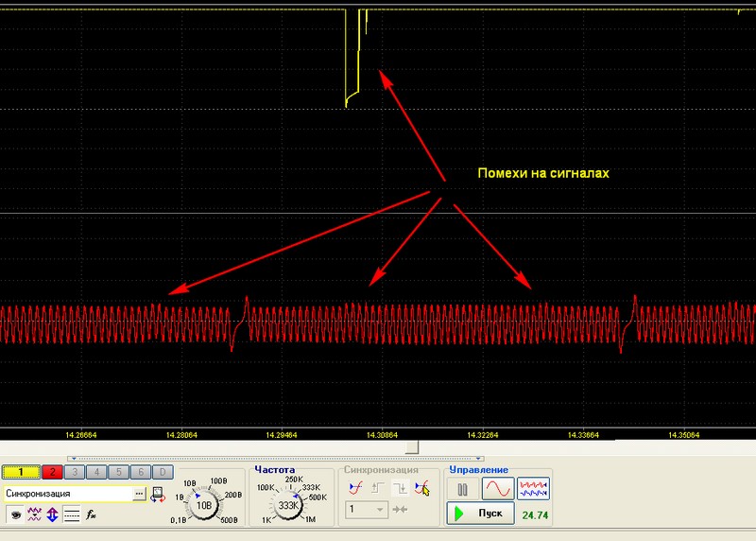The width and height of the screenshot is (756, 541).
Task: Click the 14.32264 time axis label
Action: [x=483, y=435]
